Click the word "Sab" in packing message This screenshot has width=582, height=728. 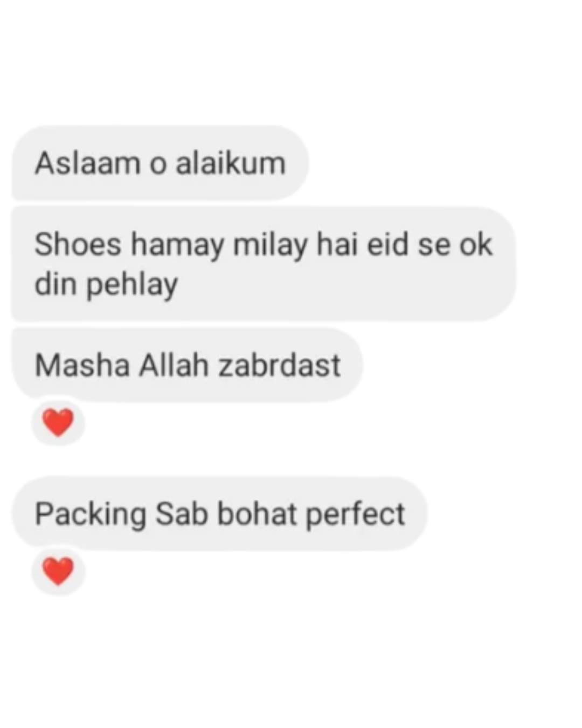[x=182, y=513]
